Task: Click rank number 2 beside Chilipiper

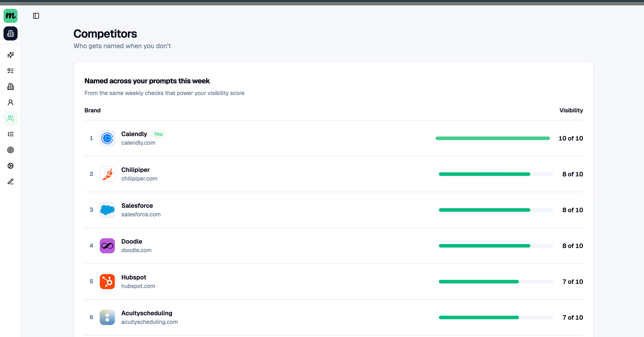Action: coord(91,174)
